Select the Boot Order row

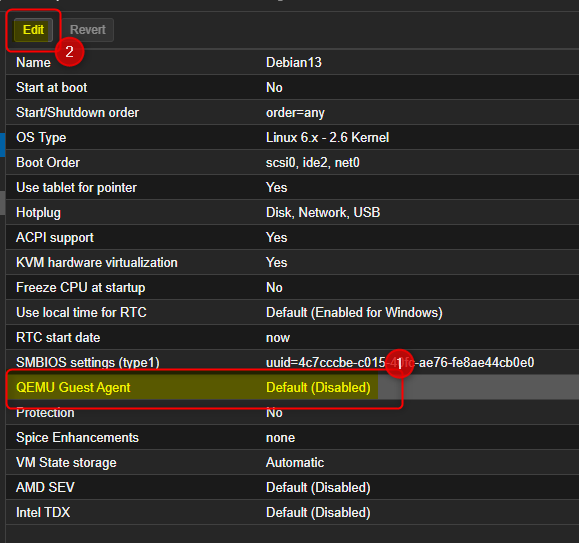pos(292,162)
